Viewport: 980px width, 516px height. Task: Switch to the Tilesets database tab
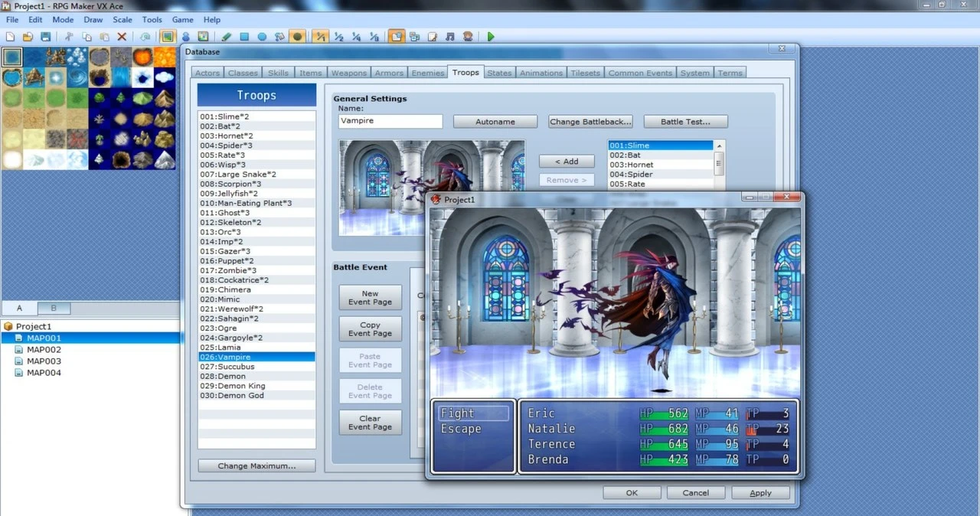click(x=586, y=73)
